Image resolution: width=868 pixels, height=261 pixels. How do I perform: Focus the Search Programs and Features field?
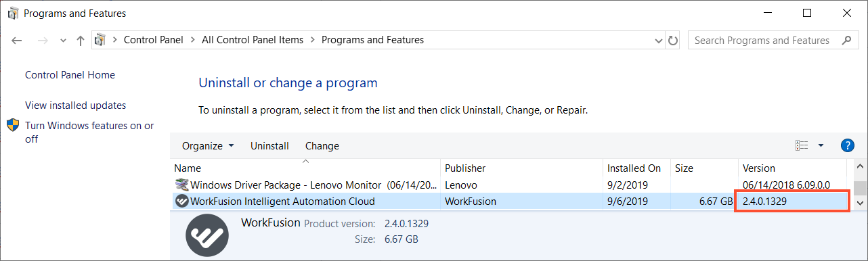point(762,41)
